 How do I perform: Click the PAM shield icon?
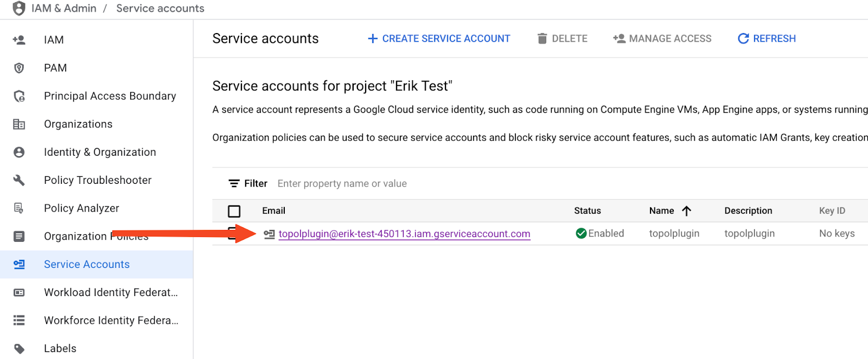tap(19, 68)
